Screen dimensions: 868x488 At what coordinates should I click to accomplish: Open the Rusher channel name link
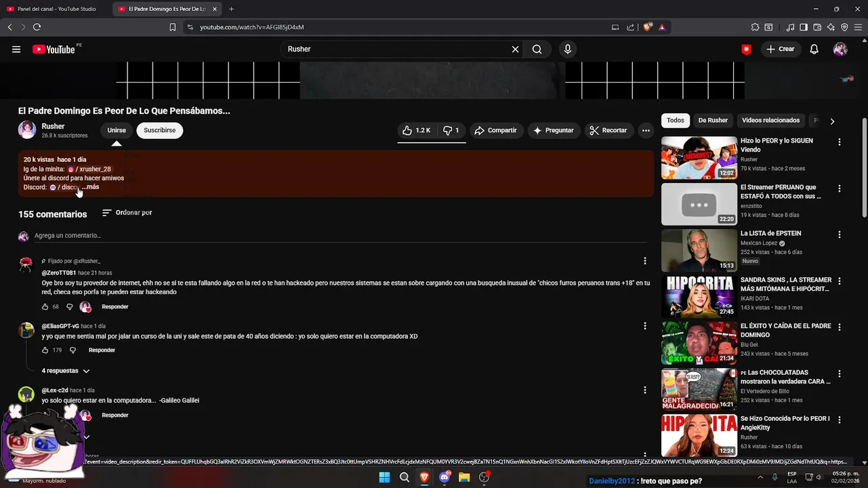[53, 126]
